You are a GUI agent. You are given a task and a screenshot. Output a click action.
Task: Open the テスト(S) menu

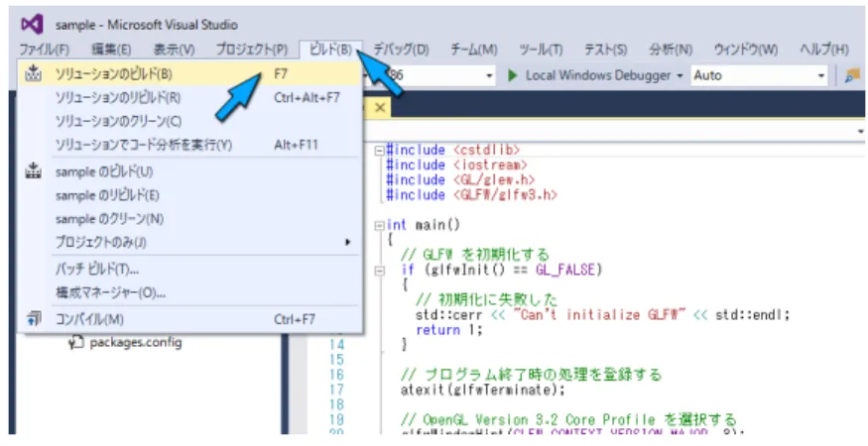[606, 50]
